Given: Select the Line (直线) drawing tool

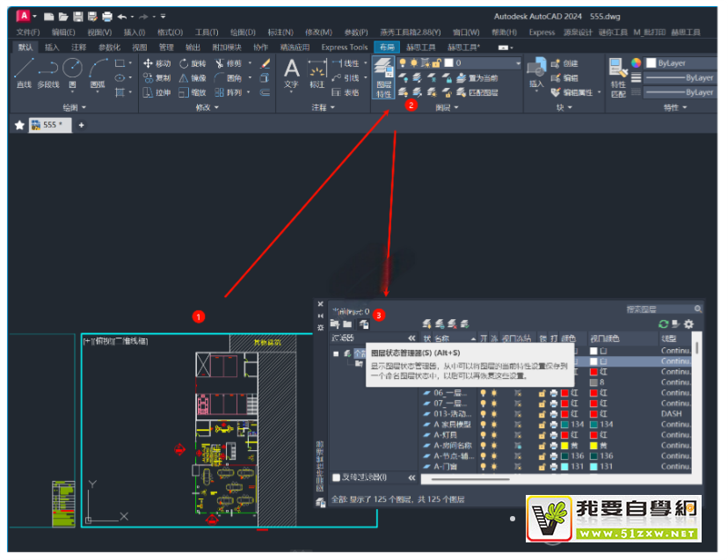Looking at the screenshot, I should pyautogui.click(x=24, y=72).
